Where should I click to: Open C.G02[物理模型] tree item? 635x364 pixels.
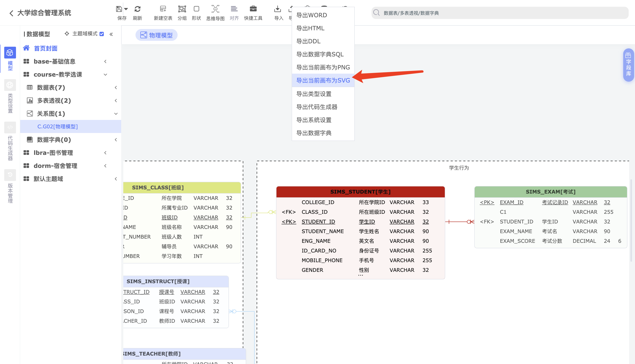click(x=71, y=126)
